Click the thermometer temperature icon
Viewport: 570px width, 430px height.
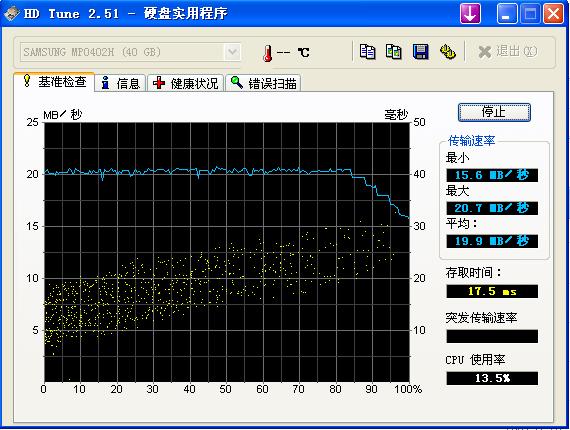268,53
